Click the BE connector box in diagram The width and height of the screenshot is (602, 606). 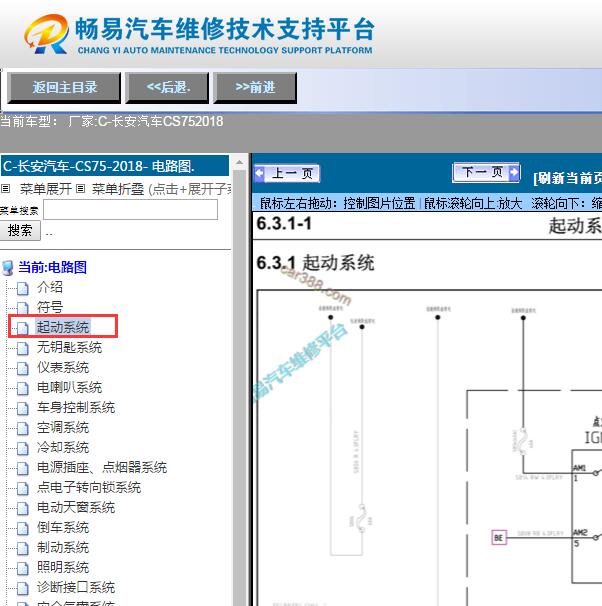499,538
